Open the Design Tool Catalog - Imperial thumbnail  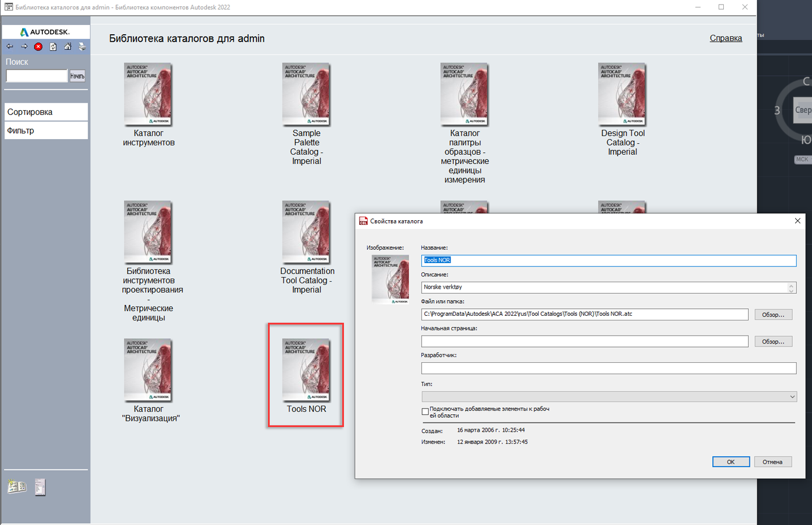[622, 94]
